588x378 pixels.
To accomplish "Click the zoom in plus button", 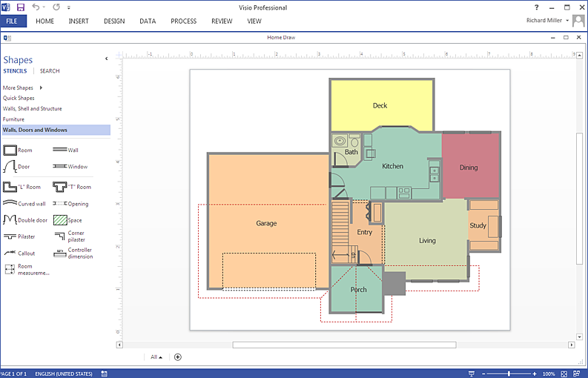I will click(x=535, y=374).
